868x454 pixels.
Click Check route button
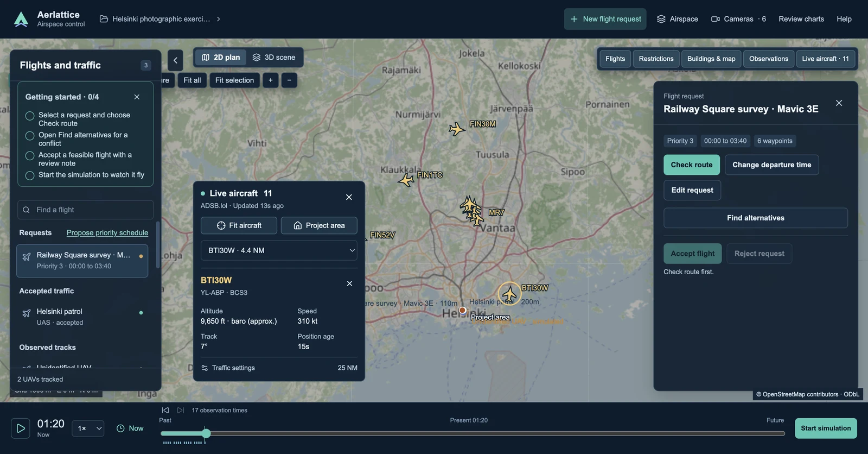tap(692, 165)
